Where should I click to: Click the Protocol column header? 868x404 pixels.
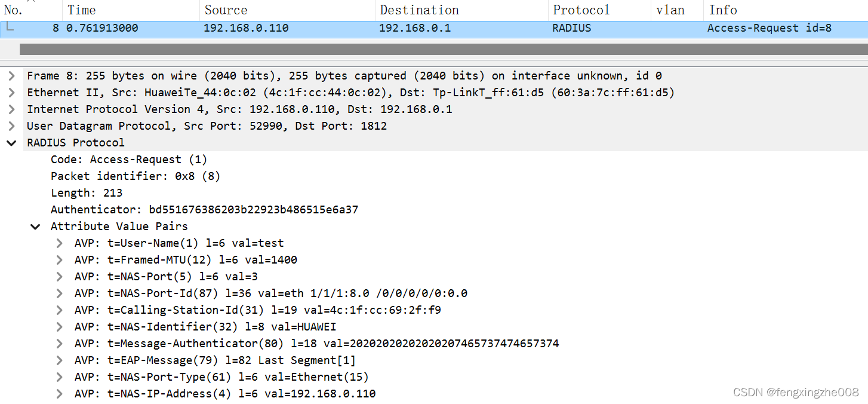click(x=581, y=10)
